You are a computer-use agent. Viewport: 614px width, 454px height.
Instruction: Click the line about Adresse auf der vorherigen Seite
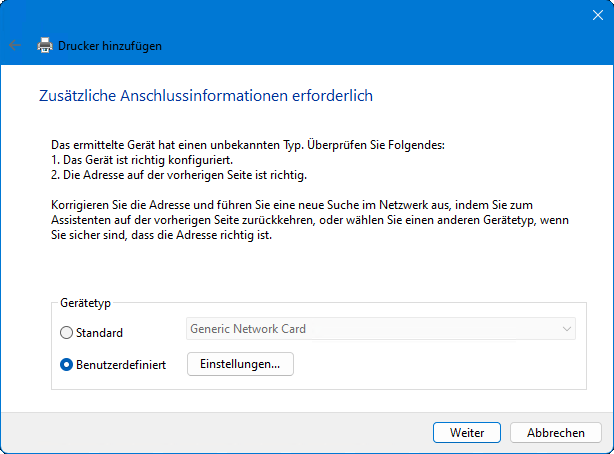[x=163, y=175]
